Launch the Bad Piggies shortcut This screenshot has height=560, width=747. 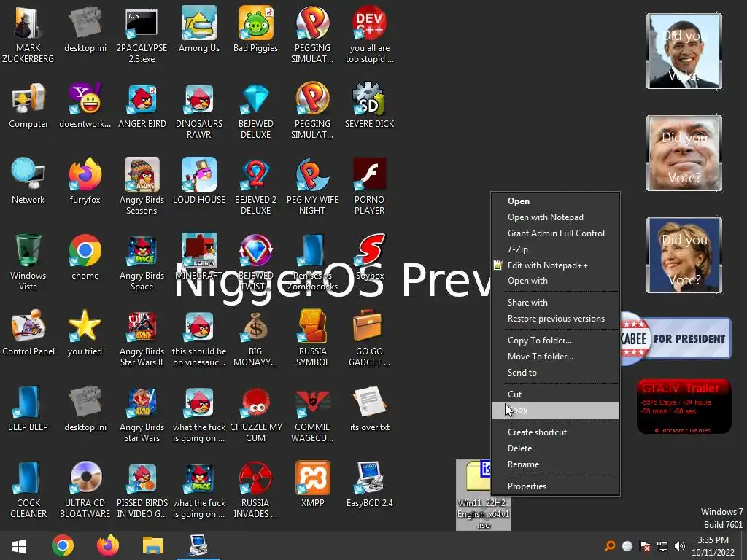point(256,29)
